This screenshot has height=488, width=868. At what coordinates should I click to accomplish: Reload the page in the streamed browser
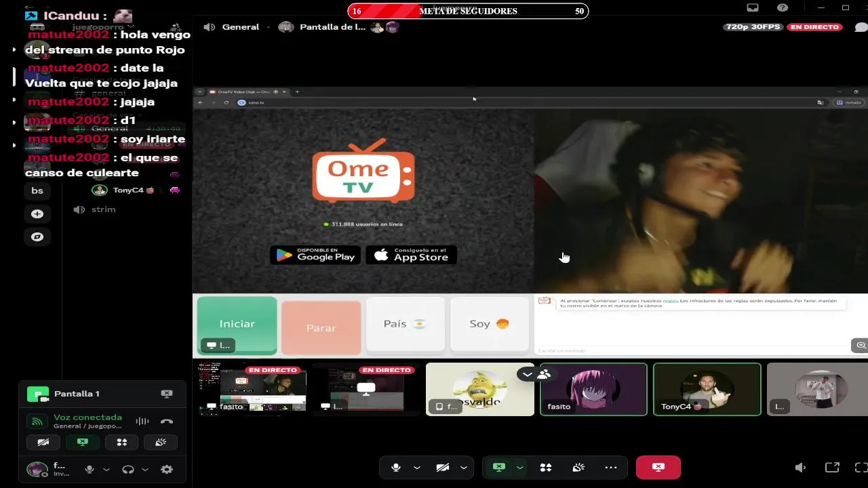(226, 102)
